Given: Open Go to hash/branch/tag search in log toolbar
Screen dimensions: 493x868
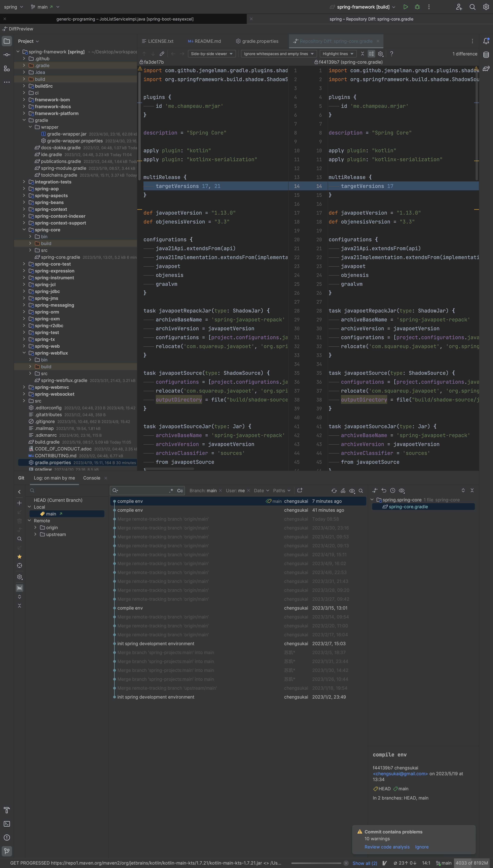Looking at the screenshot, I should click(361, 491).
